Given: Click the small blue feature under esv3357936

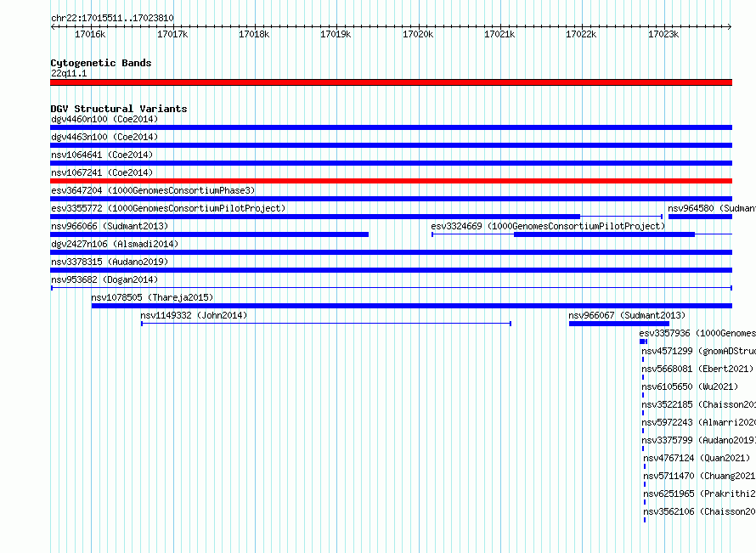Looking at the screenshot, I should click(x=643, y=341).
